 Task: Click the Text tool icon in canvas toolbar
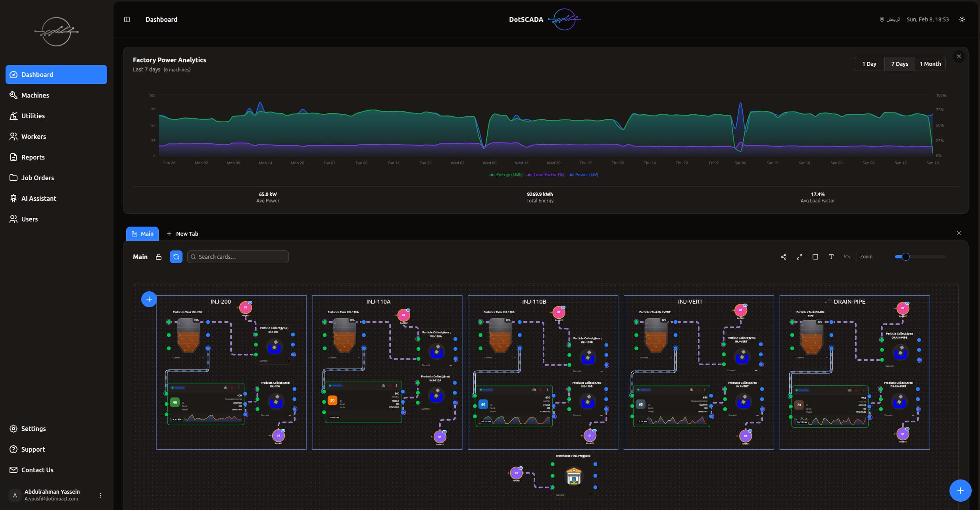coord(830,257)
